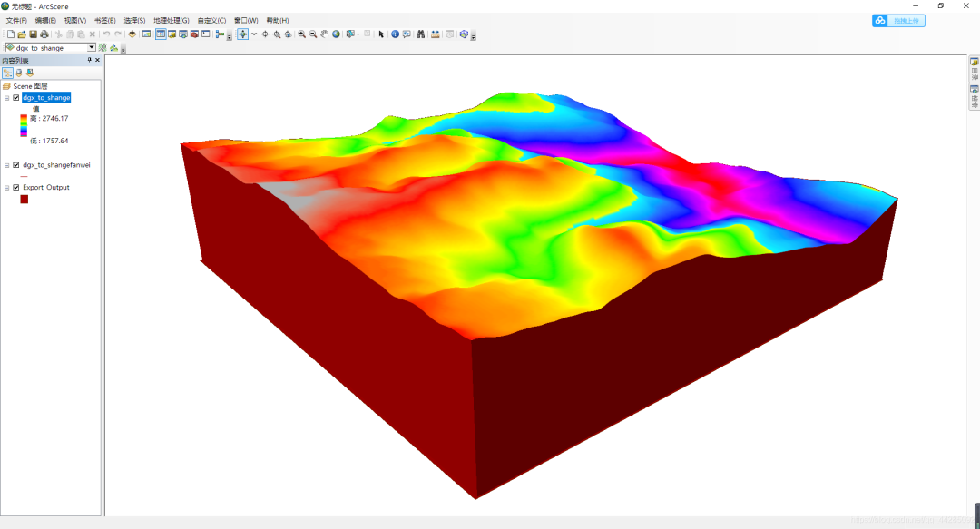The height and width of the screenshot is (529, 980).
Task: Collapse the dgx_to_shangefanwei layer tree node
Action: click(x=7, y=165)
